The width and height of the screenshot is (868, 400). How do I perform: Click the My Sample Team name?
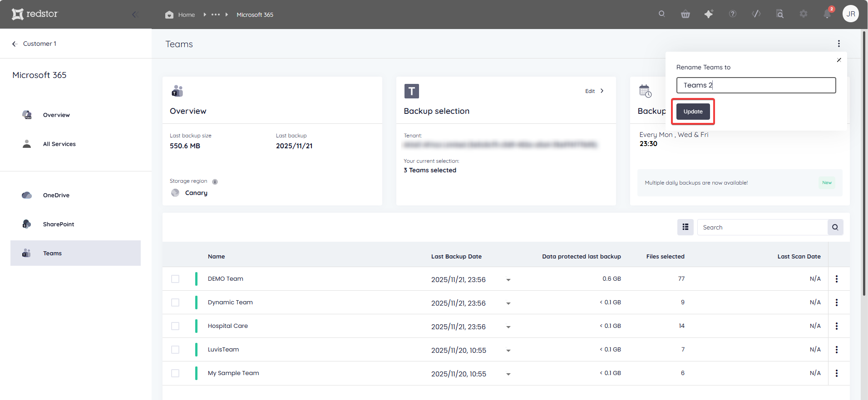point(233,373)
